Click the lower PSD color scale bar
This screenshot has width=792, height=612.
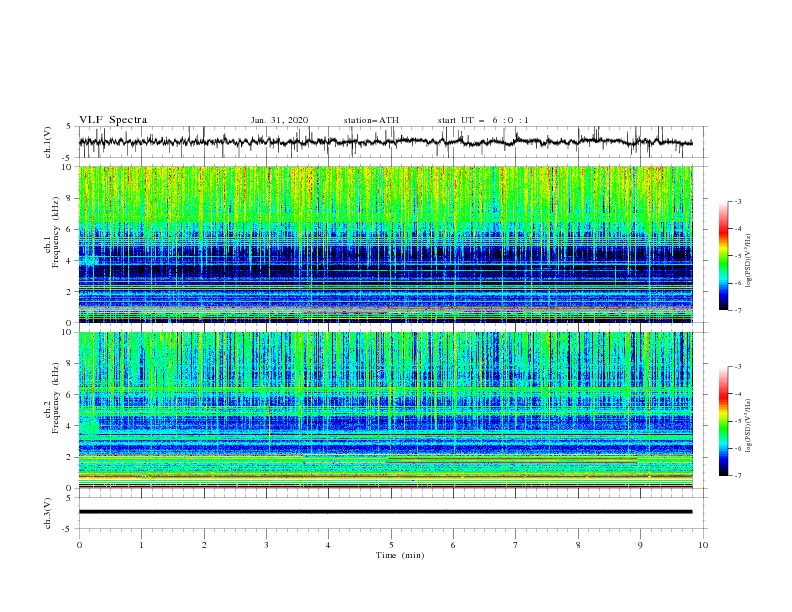[723, 421]
